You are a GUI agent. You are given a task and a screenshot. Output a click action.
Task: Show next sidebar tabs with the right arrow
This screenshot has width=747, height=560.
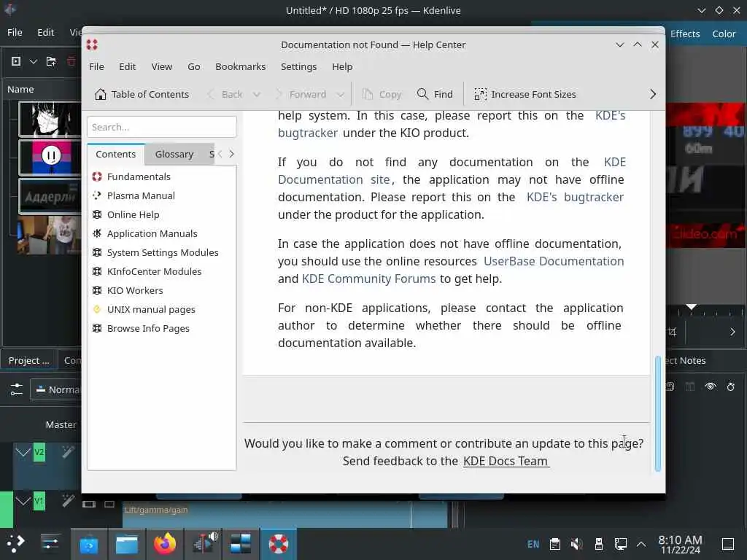point(231,154)
